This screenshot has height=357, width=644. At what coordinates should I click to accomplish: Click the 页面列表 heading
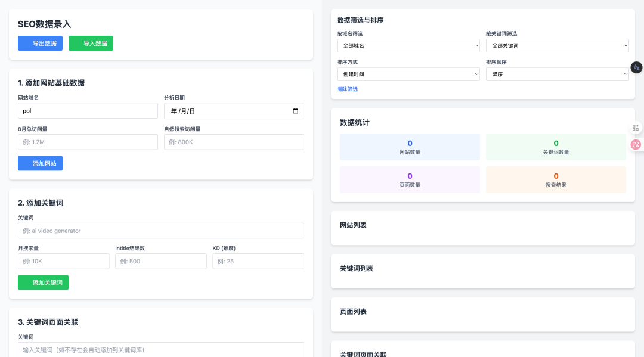tap(353, 312)
